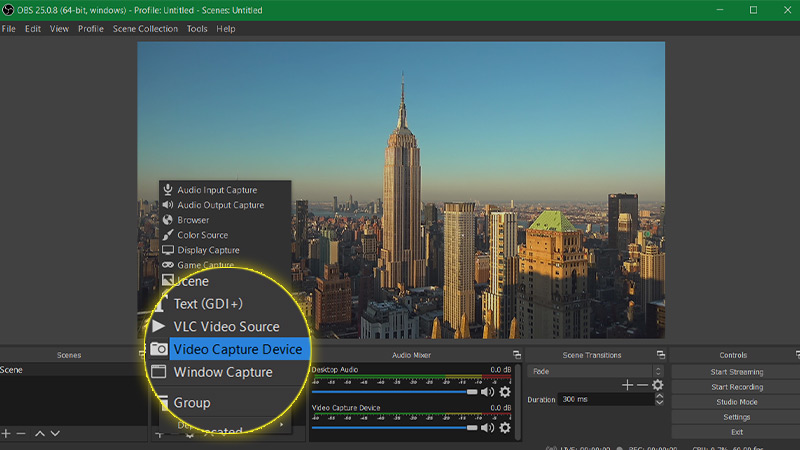Click the brush icon beside Color Source
This screenshot has width=800, height=450.
pos(167,235)
